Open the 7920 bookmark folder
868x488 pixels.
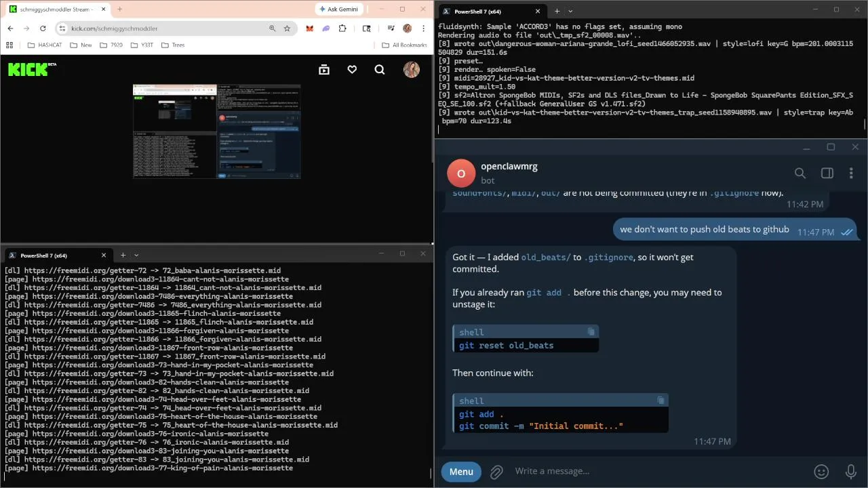[111, 45]
